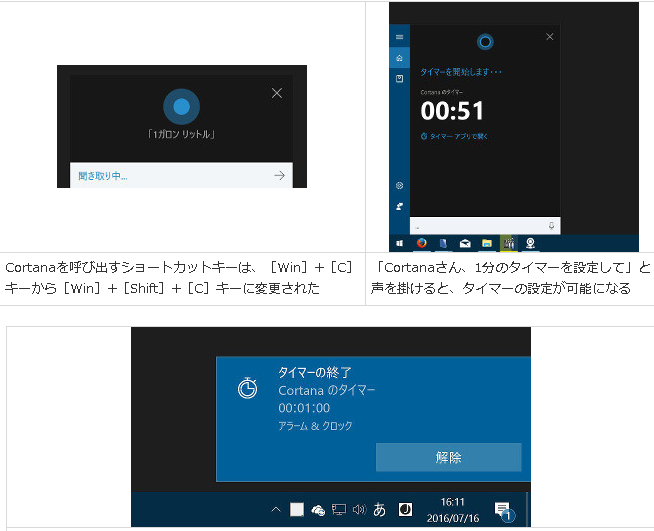The image size is (654, 531).
Task: Click the stopwatch icon in timer notification
Action: tap(247, 388)
